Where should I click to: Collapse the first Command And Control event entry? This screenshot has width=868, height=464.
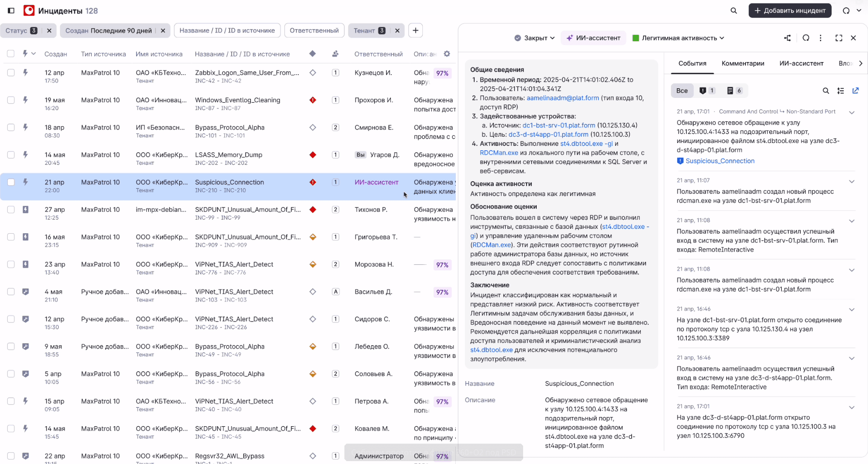pyautogui.click(x=852, y=112)
